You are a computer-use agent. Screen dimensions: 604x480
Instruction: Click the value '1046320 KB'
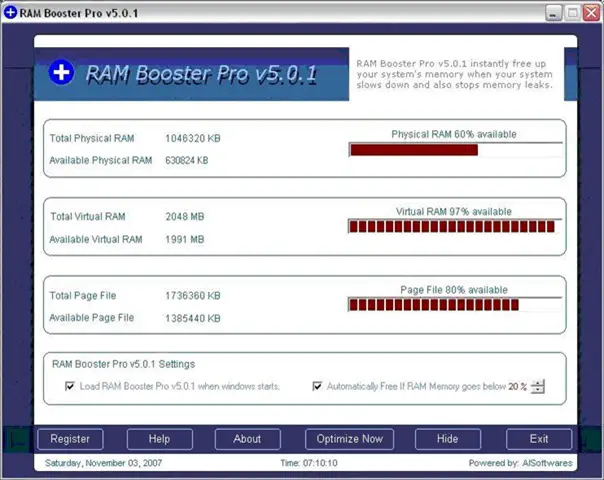tap(193, 138)
